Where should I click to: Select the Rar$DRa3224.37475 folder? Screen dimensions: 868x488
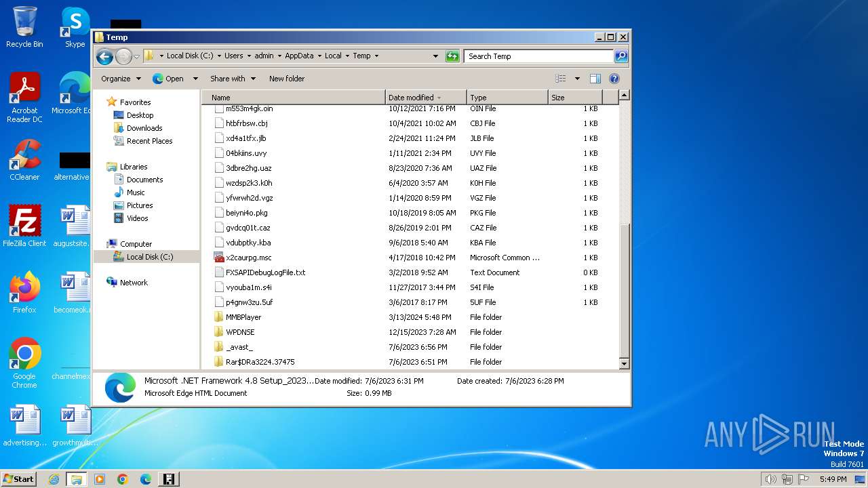(260, 362)
